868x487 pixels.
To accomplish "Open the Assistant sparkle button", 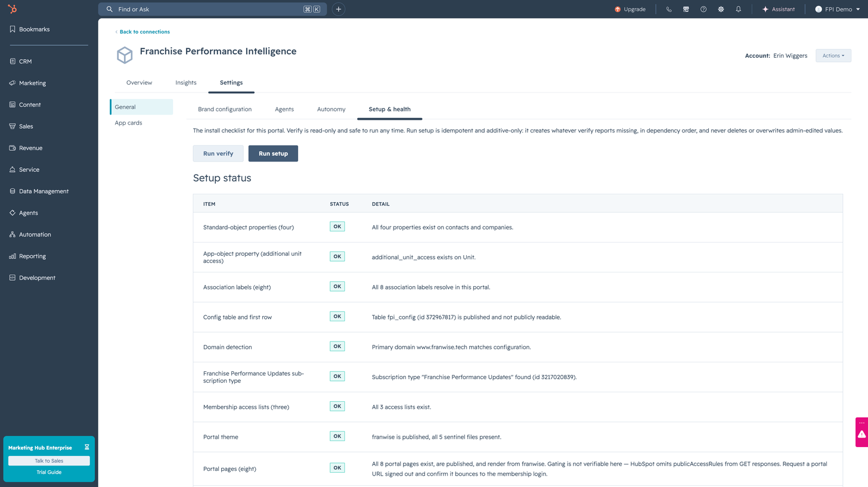I will [779, 9].
